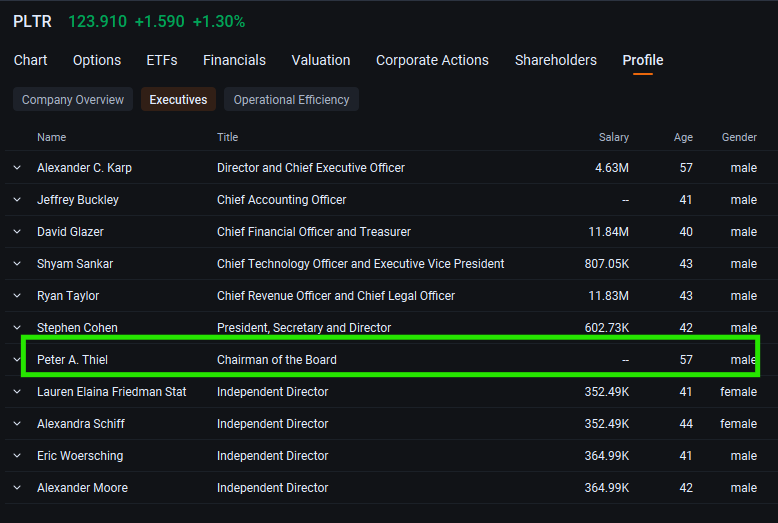Click the President, Secretary and Director title
The height and width of the screenshot is (523, 778).
coord(304,327)
